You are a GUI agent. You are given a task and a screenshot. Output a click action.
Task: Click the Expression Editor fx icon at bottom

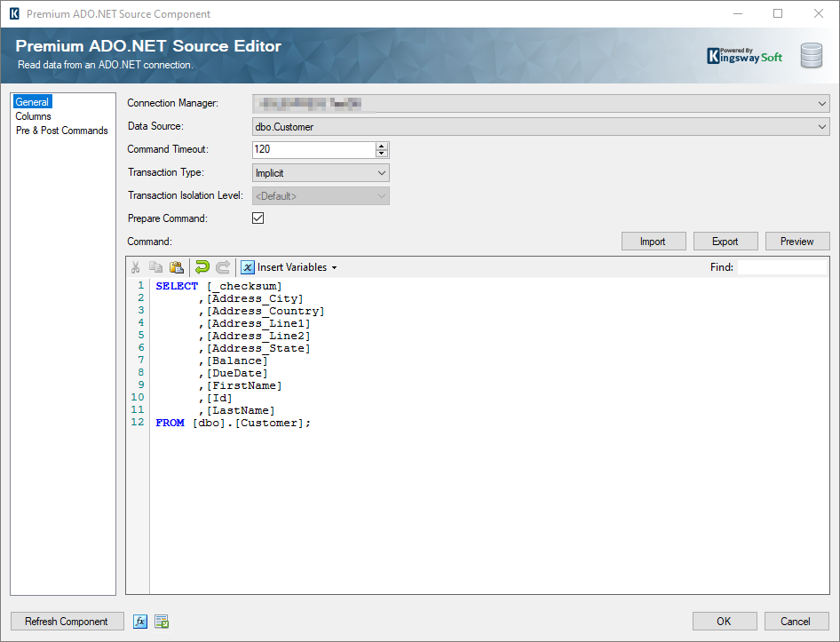140,621
